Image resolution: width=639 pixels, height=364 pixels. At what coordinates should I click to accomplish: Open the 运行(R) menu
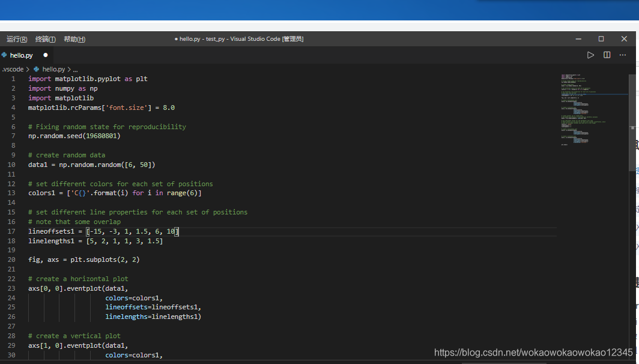(x=16, y=38)
